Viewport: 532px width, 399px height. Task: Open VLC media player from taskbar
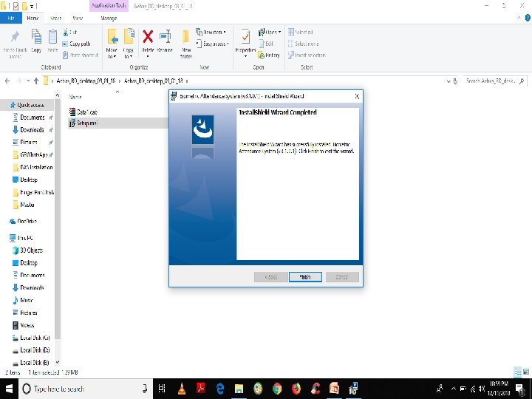[182, 389]
